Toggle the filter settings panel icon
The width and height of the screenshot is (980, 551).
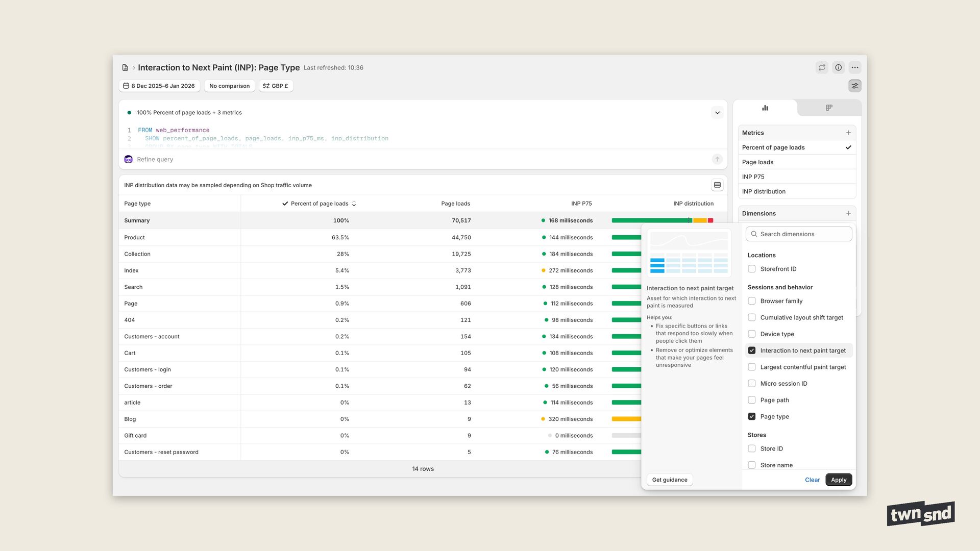855,86
